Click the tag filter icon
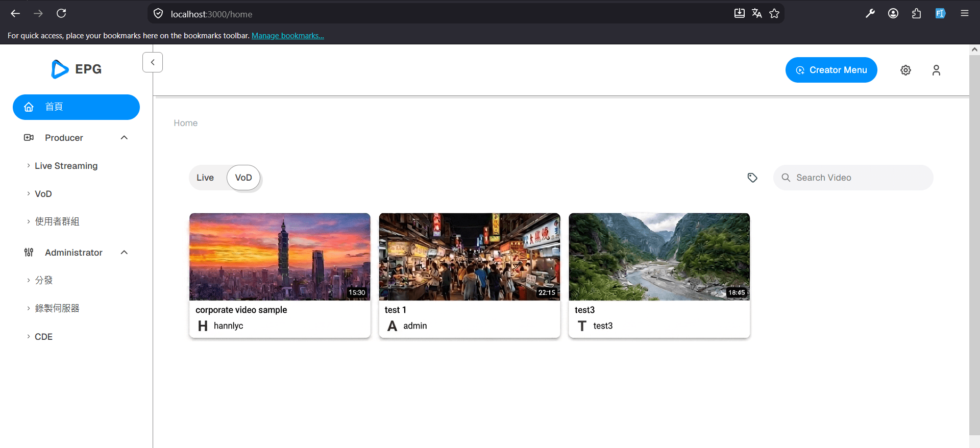Viewport: 980px width, 448px height. [752, 178]
